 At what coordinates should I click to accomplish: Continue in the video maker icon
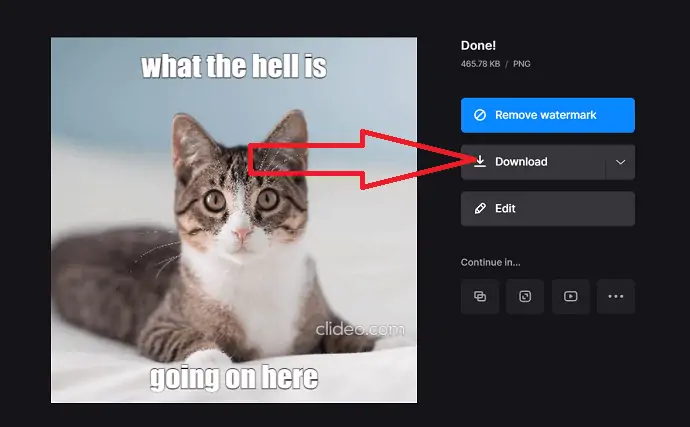tap(570, 296)
